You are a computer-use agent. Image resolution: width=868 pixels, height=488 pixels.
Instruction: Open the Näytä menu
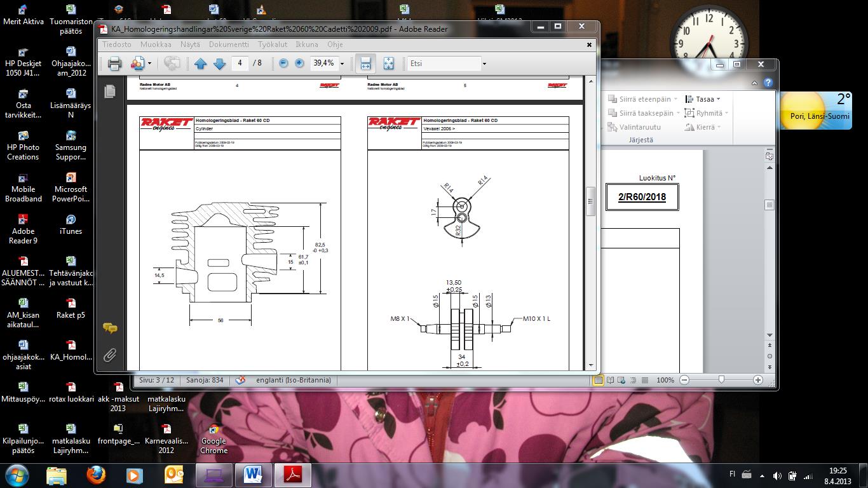click(x=190, y=44)
